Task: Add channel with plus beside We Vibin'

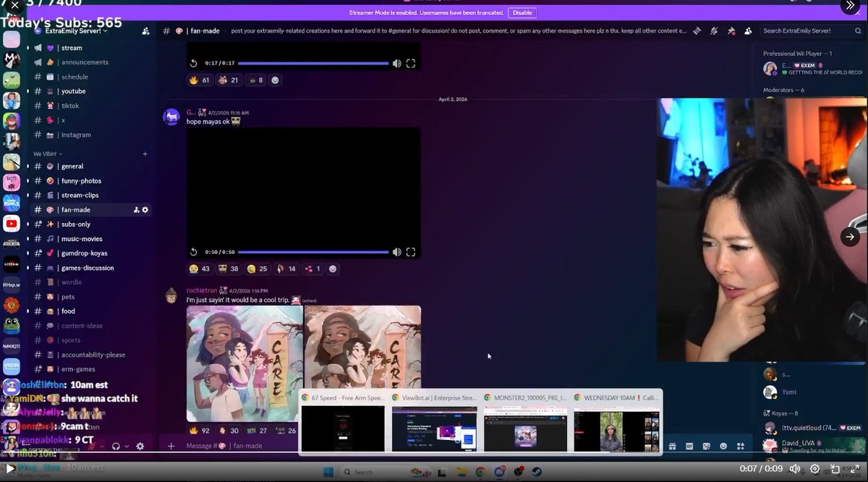Action: tap(145, 154)
